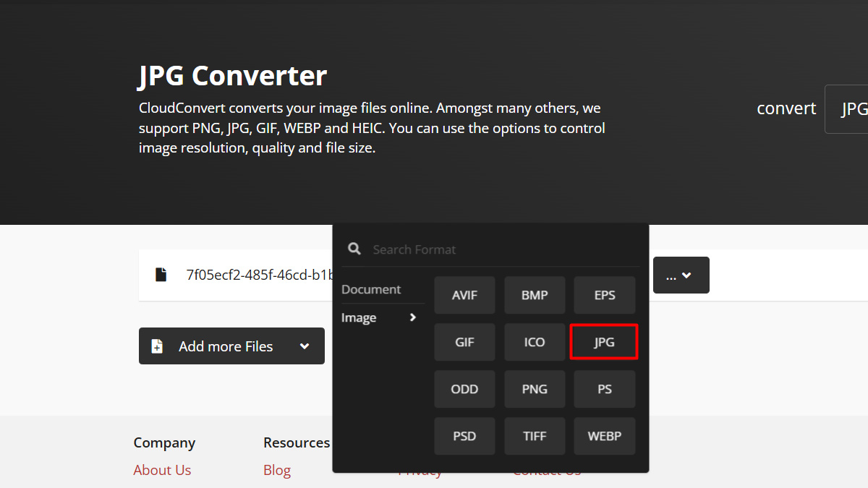
Task: Click the file document icon beside filename
Action: [x=161, y=275]
